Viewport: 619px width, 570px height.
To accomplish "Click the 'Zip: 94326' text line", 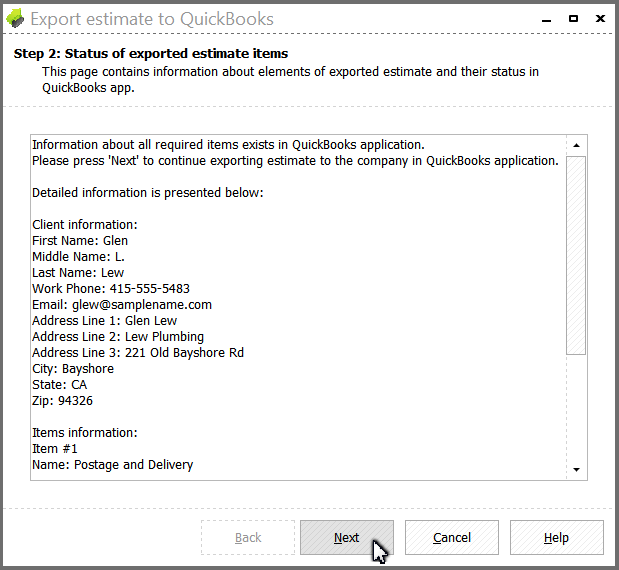I will (x=62, y=401).
